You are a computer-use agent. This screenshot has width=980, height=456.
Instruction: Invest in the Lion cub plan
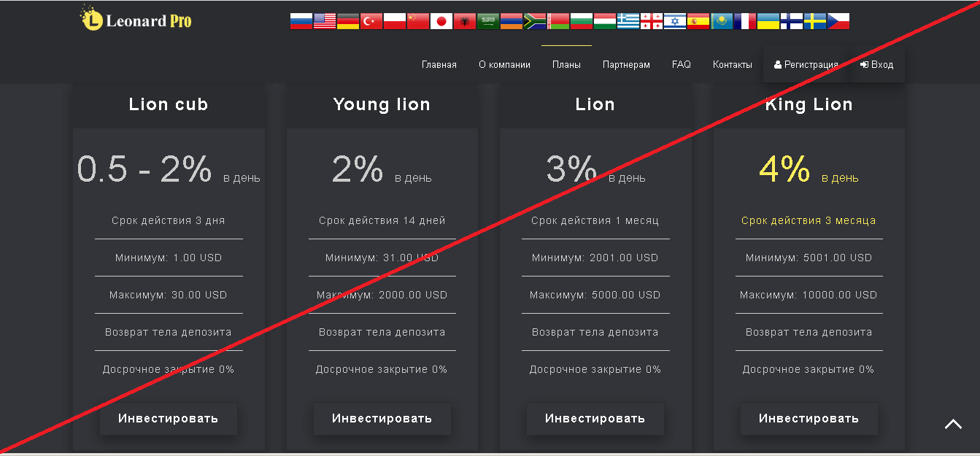(x=169, y=419)
